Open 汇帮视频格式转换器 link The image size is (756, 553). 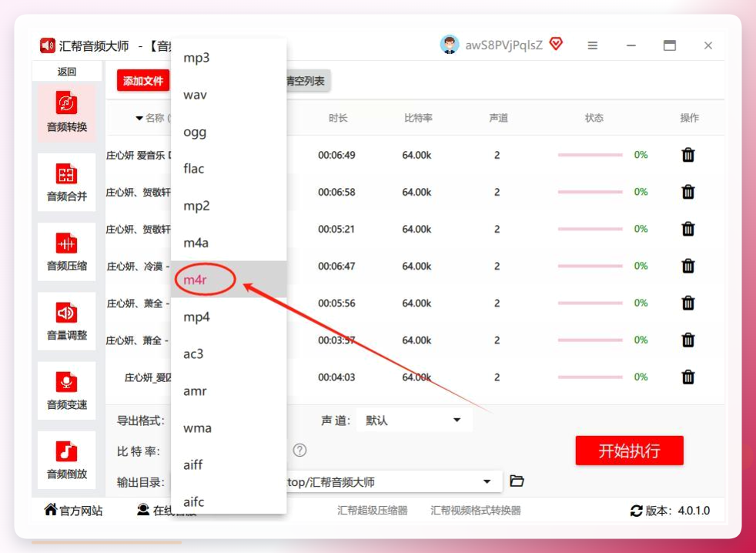point(476,511)
